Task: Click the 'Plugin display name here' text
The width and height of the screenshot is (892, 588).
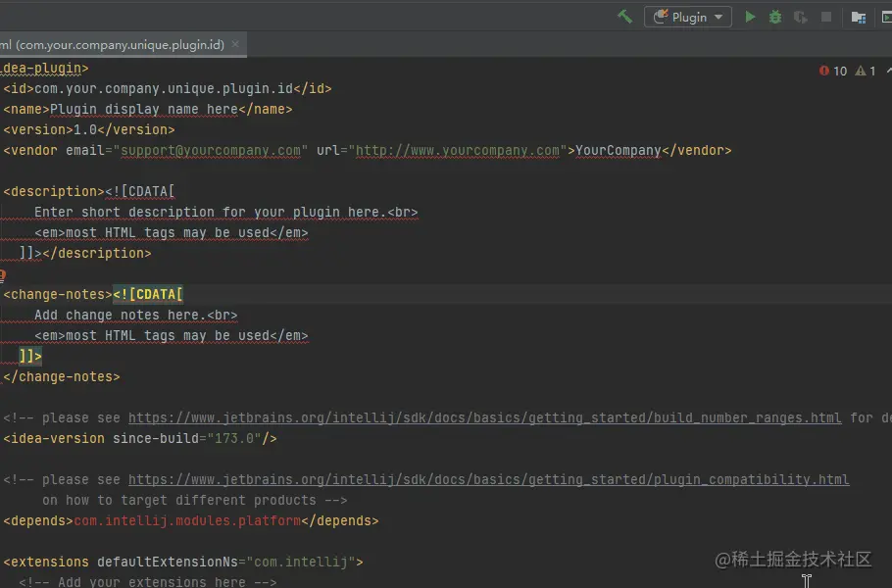Action: [144, 109]
